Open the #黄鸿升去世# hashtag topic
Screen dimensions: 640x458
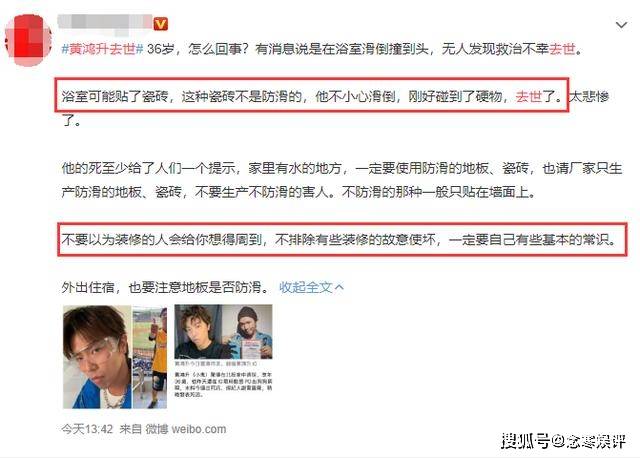click(x=102, y=49)
